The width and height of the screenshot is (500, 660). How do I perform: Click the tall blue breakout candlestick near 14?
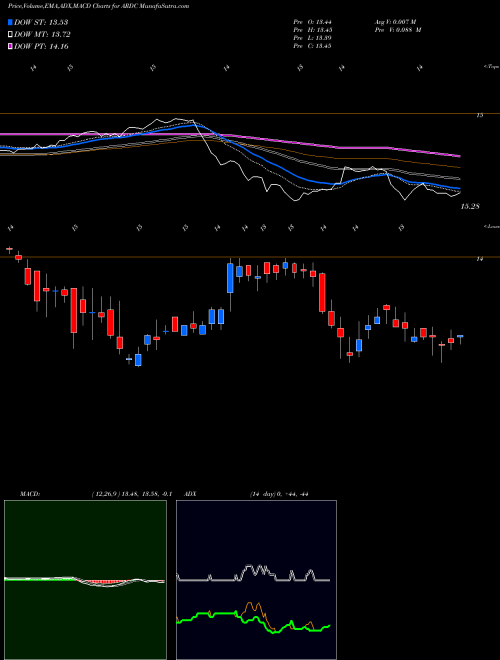click(x=230, y=278)
